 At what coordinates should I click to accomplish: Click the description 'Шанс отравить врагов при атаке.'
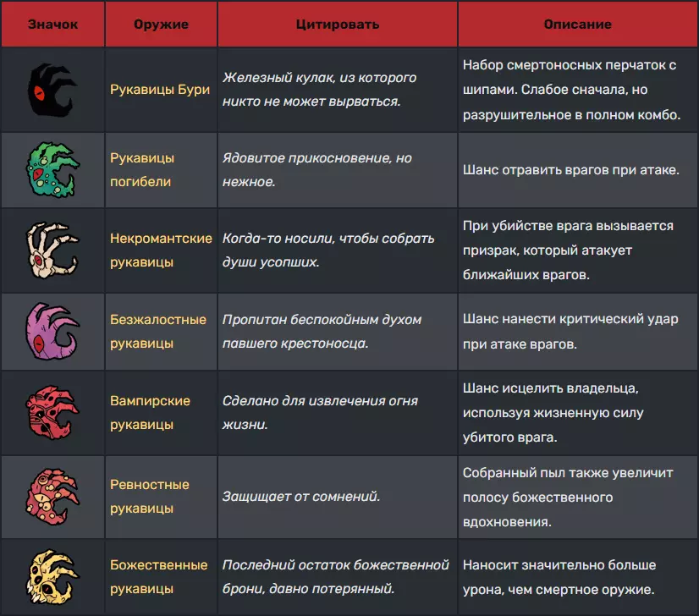(571, 170)
